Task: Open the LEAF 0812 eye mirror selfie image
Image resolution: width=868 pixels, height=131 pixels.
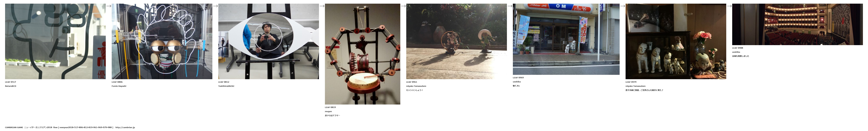Action: pyautogui.click(x=269, y=41)
